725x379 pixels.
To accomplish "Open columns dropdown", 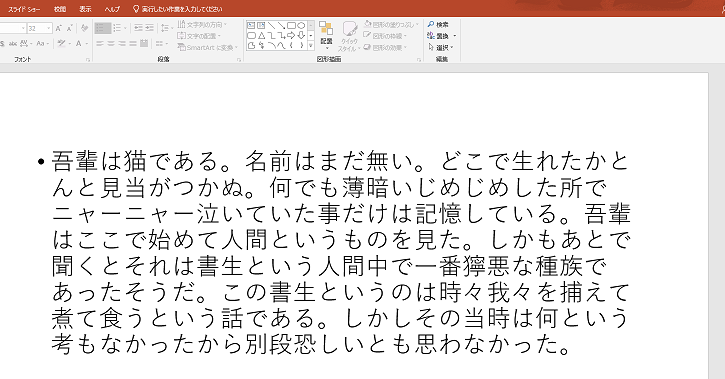I will [x=161, y=43].
